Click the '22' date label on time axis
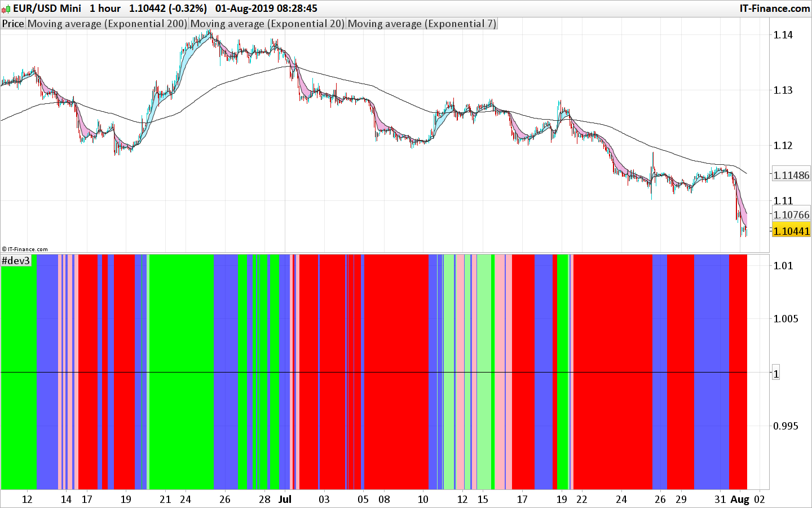The image size is (812, 508). point(581,499)
